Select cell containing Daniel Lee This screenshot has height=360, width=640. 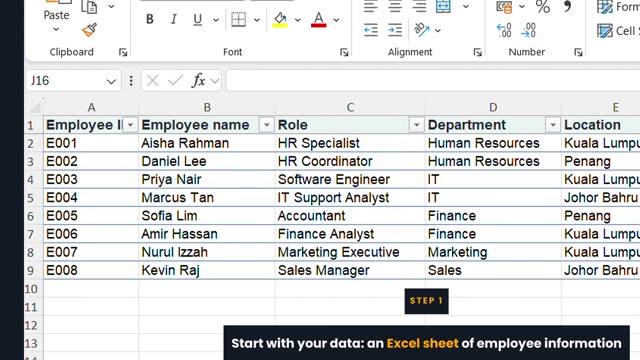[x=207, y=161]
